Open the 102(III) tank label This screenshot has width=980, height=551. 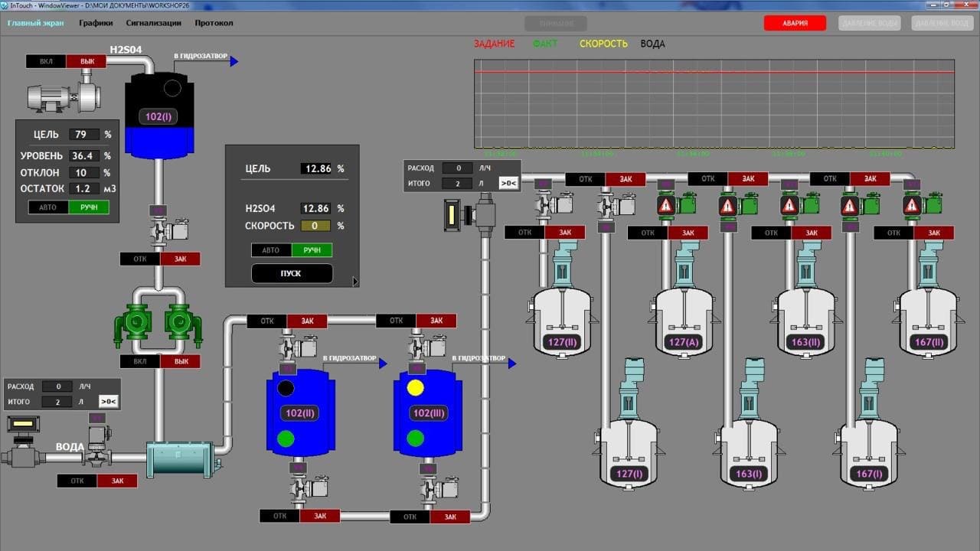[427, 412]
